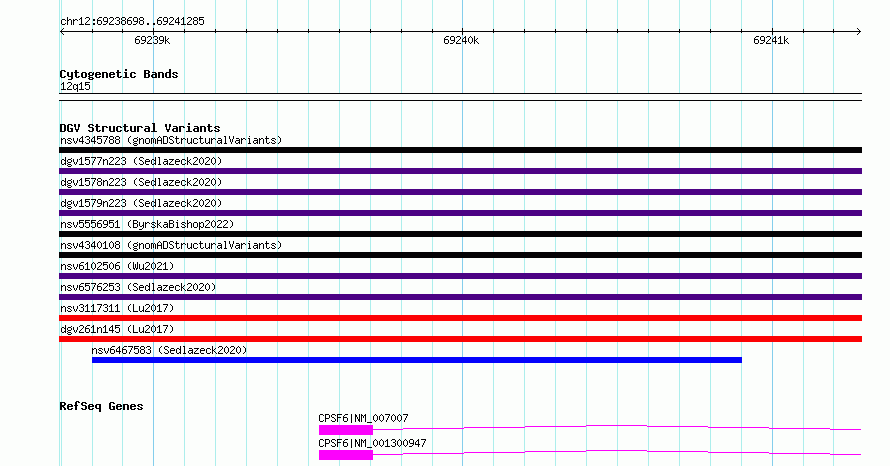Click the red bar under dgv261n145

pos(460,339)
